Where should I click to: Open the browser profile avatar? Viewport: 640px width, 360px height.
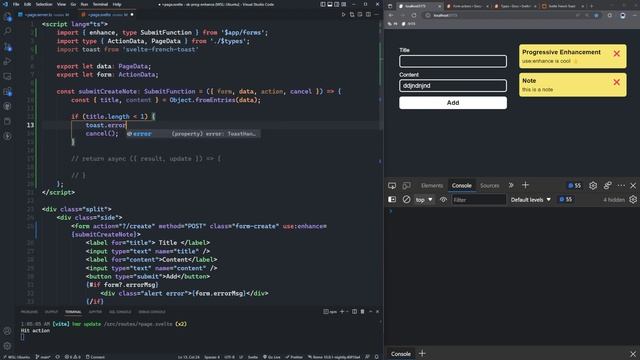pos(622,15)
